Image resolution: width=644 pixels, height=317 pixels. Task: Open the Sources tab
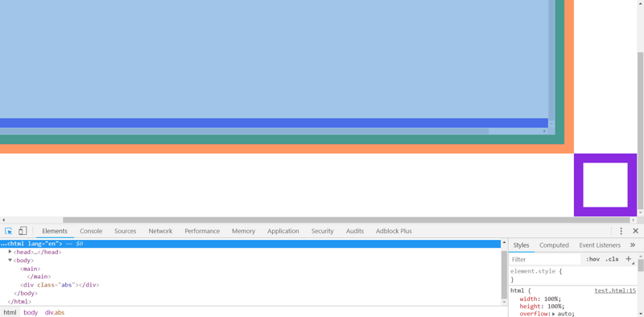point(126,231)
